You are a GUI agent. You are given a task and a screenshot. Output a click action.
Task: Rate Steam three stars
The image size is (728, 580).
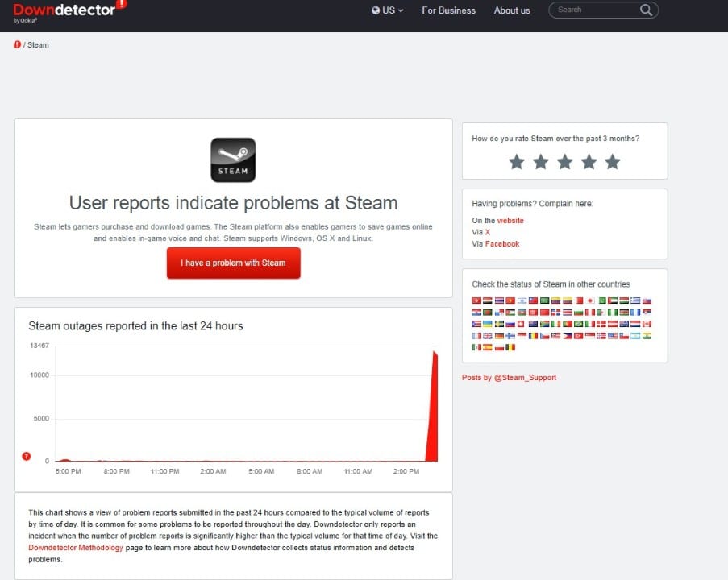pos(564,161)
